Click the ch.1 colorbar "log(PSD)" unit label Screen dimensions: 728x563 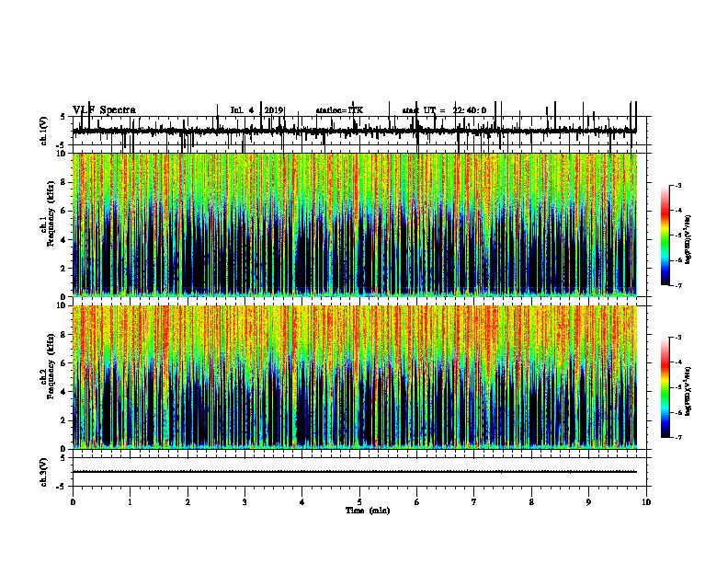[688, 240]
